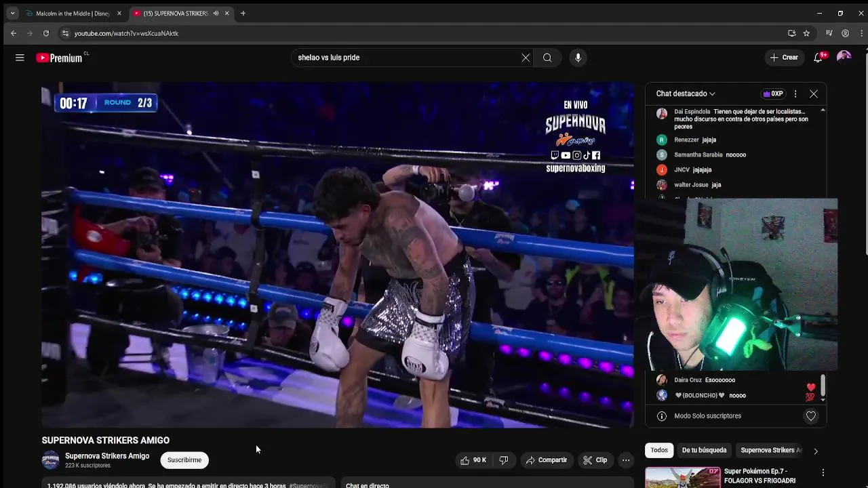Open Chrome media controls icon

(x=829, y=33)
